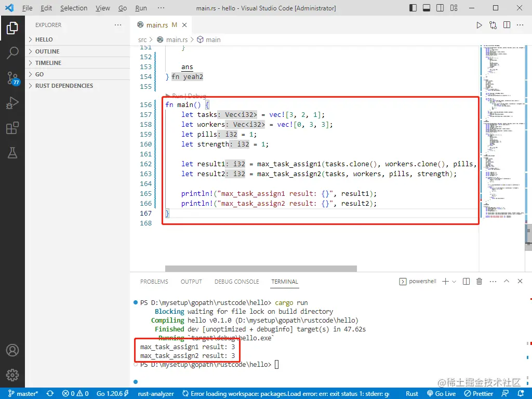The image size is (532, 399).
Task: Click the code minimap
Action: [x=503, y=131]
